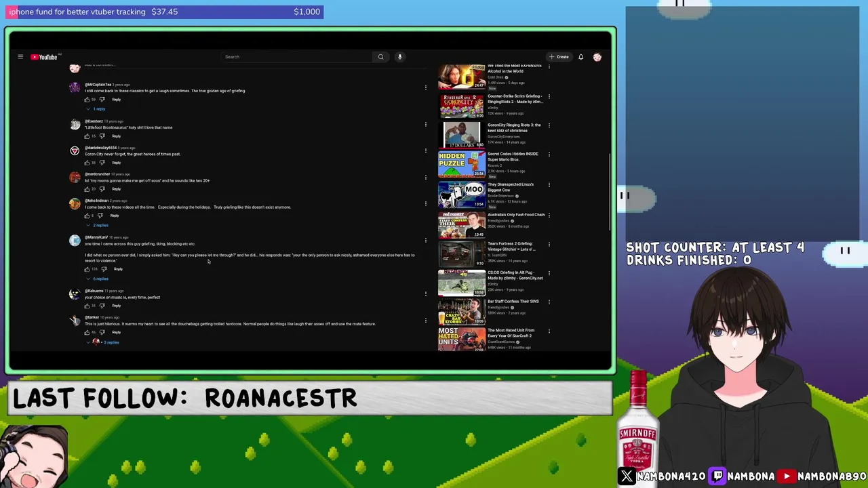Open options menu for GoronCity Ringing Riots 3 video
868x488 pixels.
tap(549, 125)
